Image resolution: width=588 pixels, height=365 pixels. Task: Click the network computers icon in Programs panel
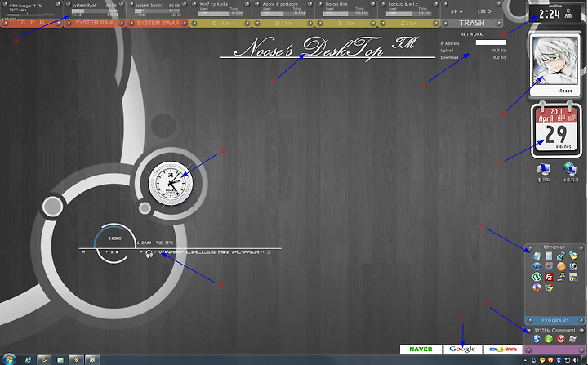[x=561, y=277]
